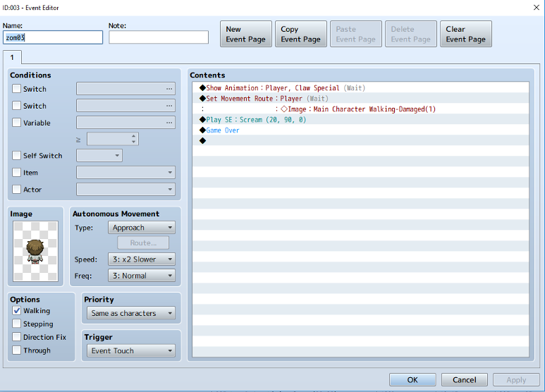Viewport: 545px width, 392px height.
Task: Click the Name field containing zom03
Action: point(53,37)
